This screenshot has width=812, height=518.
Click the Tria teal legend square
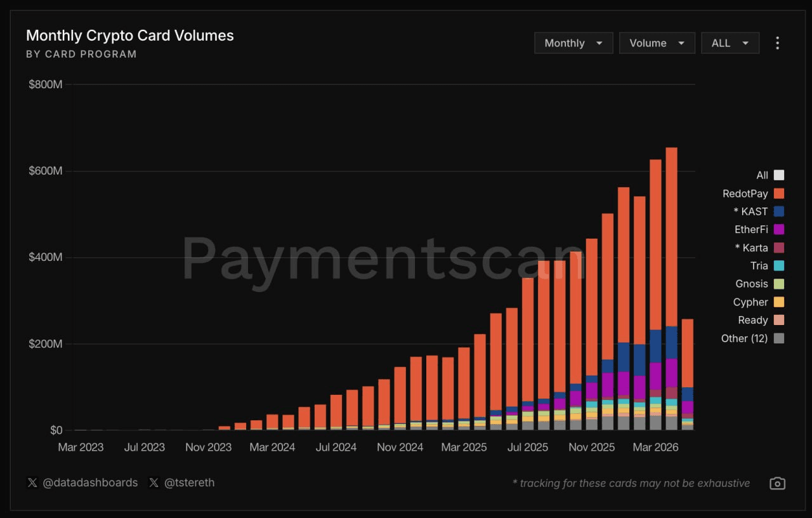pos(779,266)
